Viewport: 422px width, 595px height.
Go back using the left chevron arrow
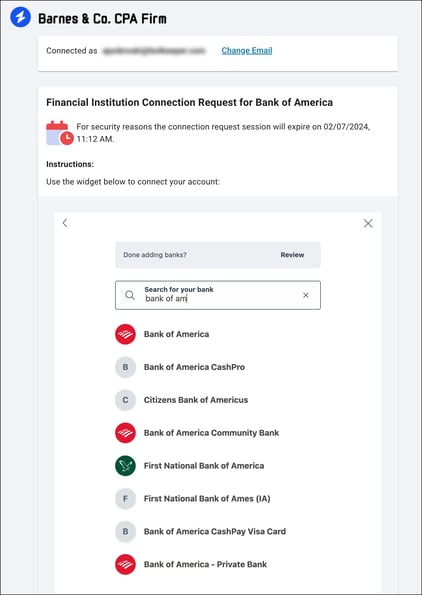point(65,223)
